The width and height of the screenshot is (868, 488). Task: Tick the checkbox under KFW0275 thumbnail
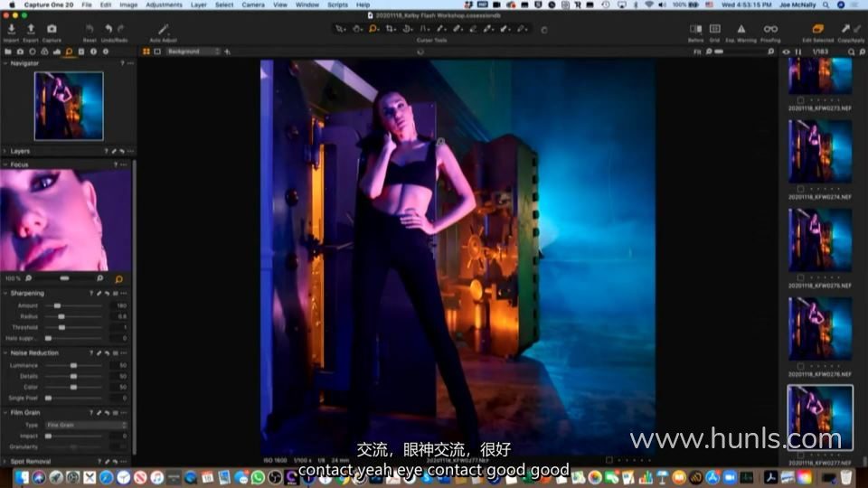point(800,277)
